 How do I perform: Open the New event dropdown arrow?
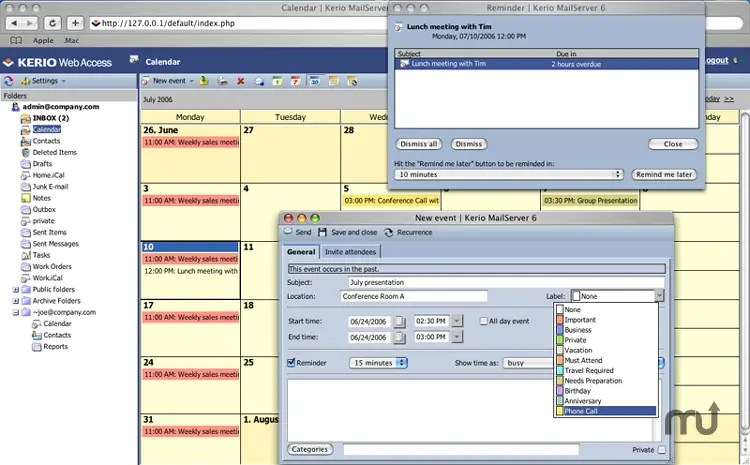192,81
